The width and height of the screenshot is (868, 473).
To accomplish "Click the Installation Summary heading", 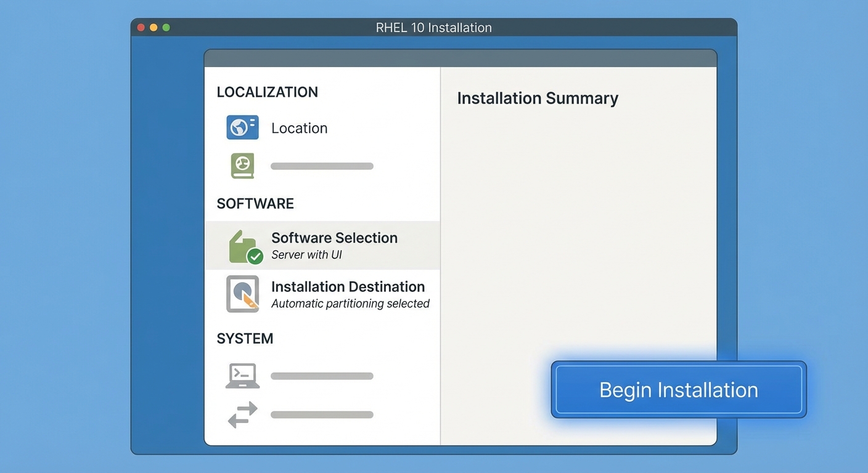I will click(x=538, y=99).
